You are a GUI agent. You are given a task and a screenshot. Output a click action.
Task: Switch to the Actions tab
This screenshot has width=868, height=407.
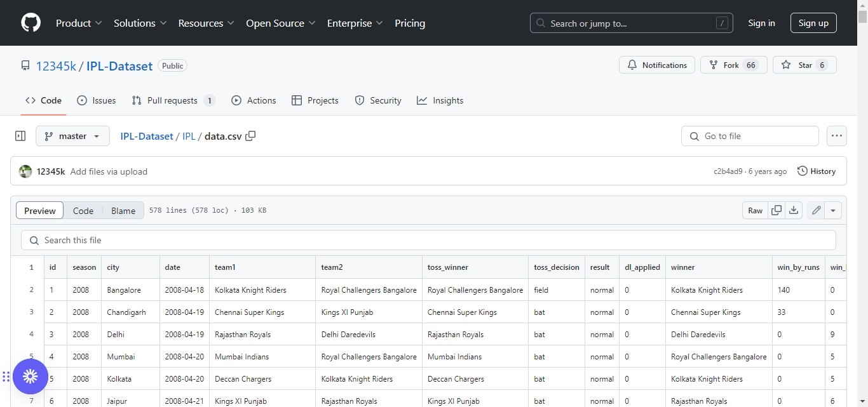(x=254, y=100)
